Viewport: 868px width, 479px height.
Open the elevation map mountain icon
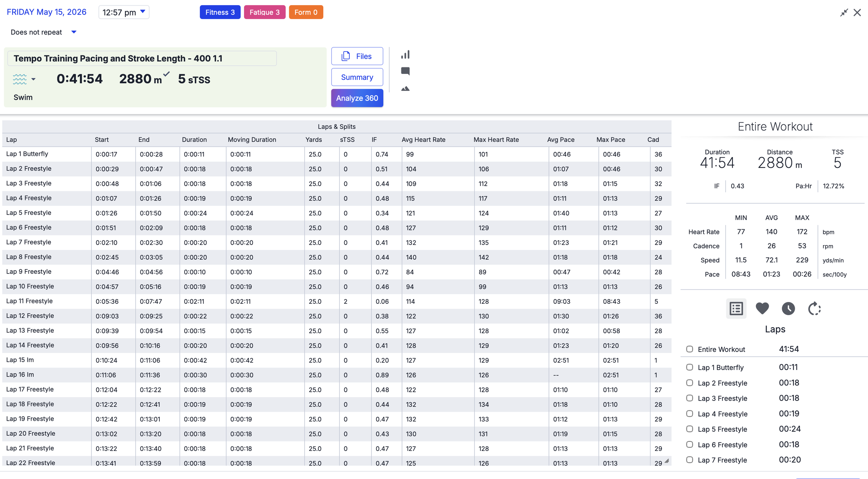pyautogui.click(x=405, y=89)
